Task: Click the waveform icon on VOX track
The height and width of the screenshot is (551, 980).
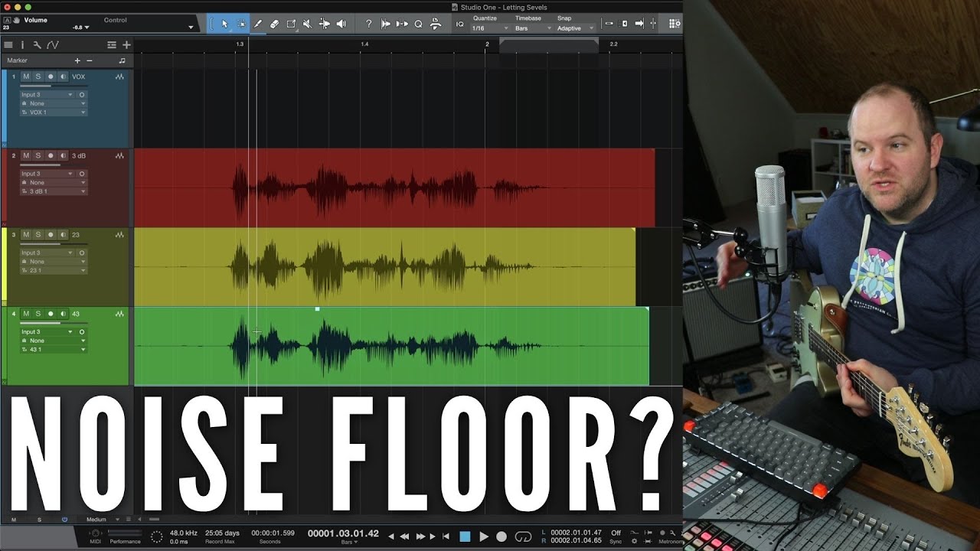Action: tap(119, 77)
